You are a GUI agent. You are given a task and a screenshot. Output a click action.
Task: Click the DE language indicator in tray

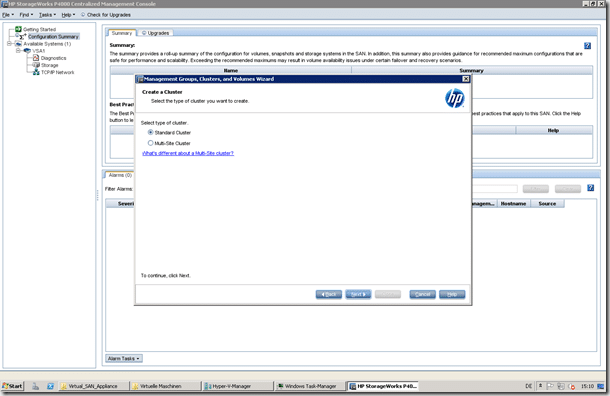click(528, 386)
